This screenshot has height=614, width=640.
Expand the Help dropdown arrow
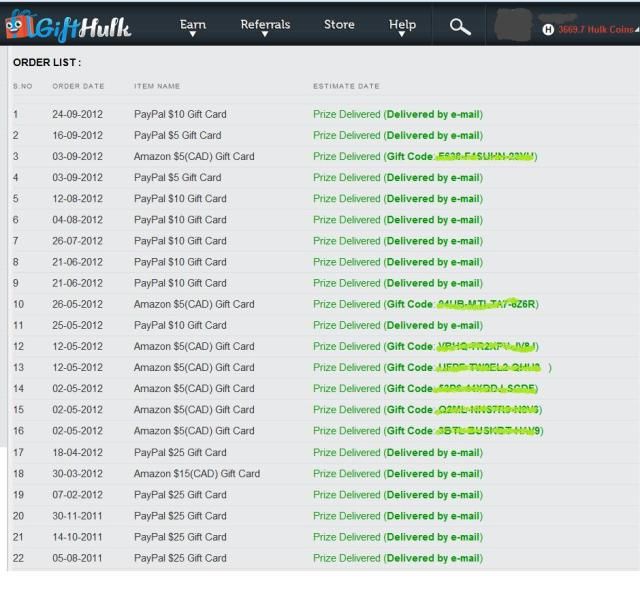[402, 35]
